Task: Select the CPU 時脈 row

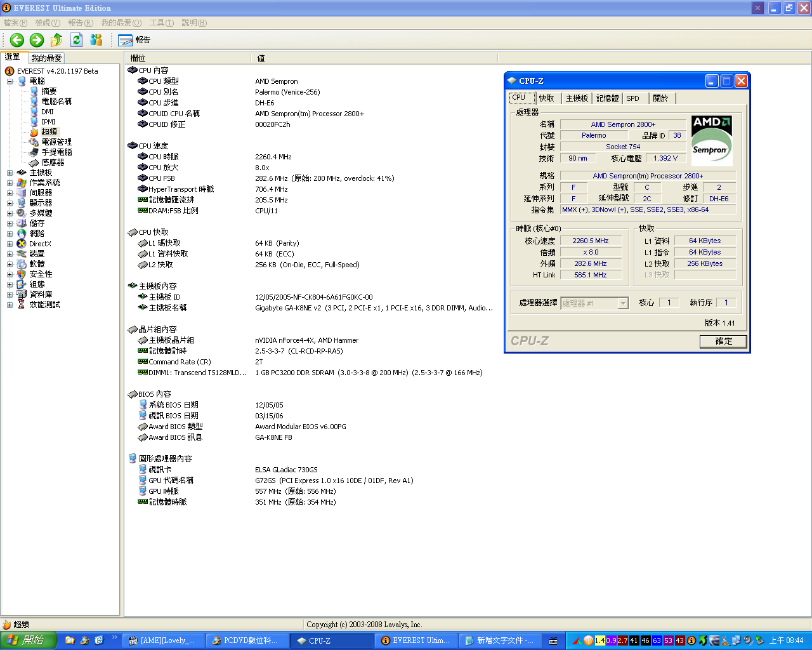Action: click(311, 157)
